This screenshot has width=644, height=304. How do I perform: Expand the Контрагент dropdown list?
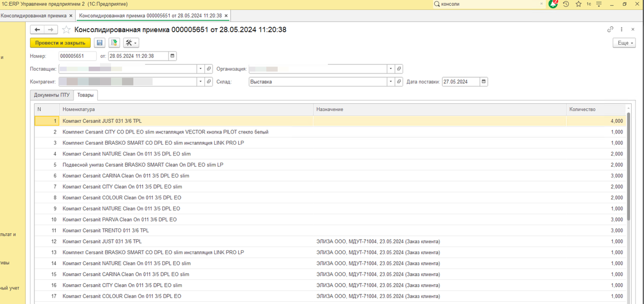coord(201,82)
